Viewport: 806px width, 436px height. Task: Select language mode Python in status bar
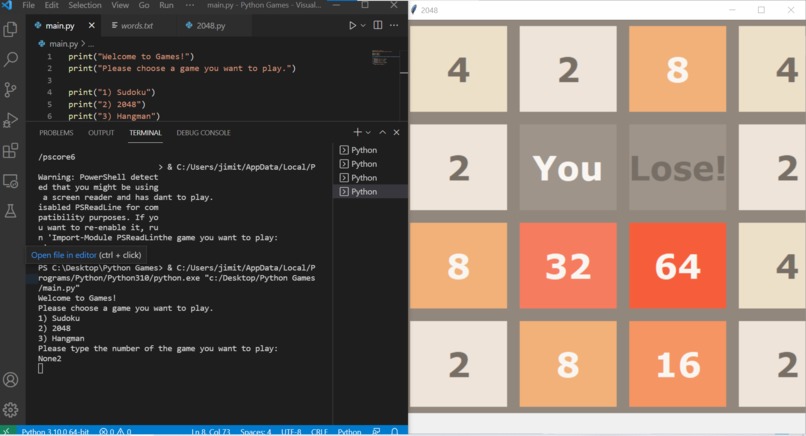pyautogui.click(x=350, y=431)
